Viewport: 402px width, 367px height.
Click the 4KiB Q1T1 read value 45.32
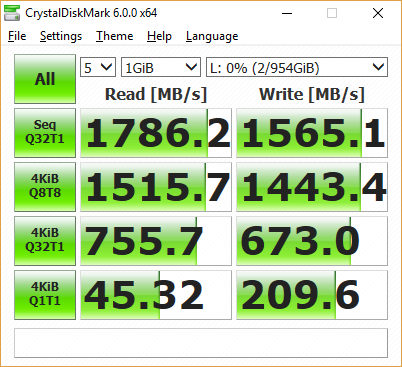pyautogui.click(x=156, y=295)
